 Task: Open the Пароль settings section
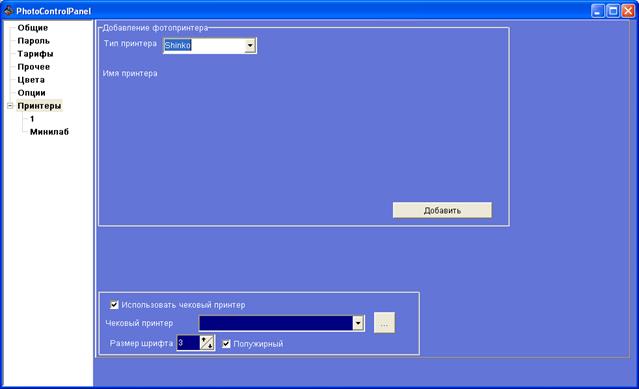point(33,41)
